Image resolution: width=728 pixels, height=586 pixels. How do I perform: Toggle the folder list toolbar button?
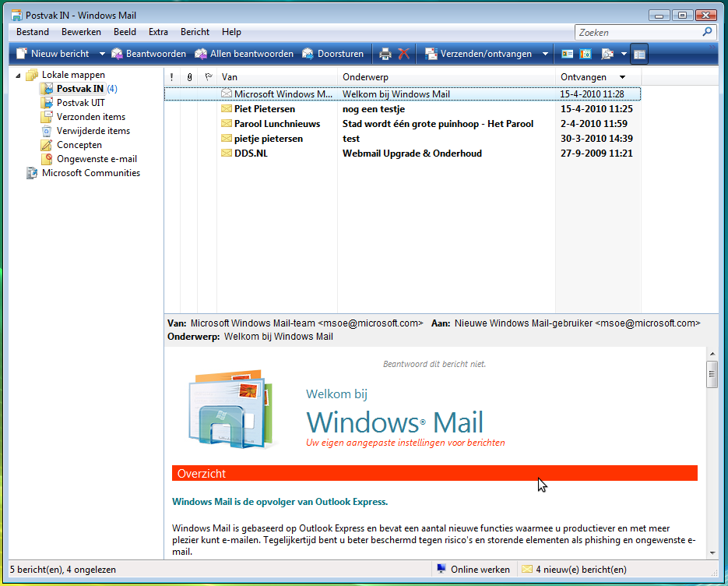639,54
